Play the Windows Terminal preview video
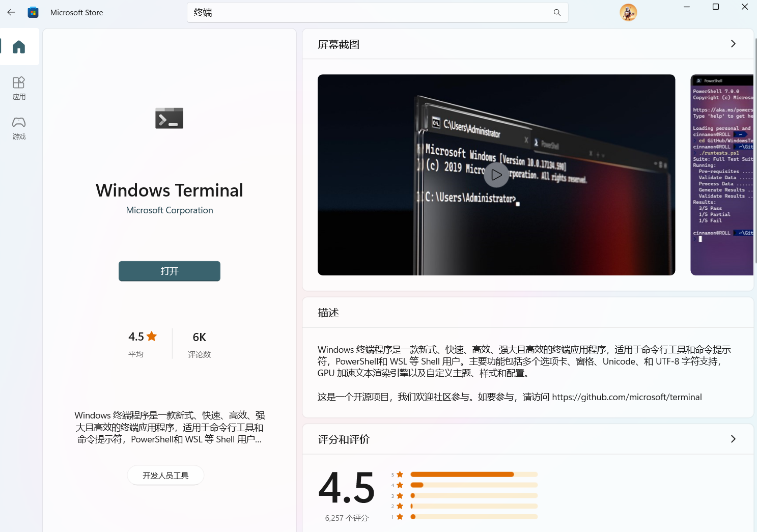 [x=496, y=175]
